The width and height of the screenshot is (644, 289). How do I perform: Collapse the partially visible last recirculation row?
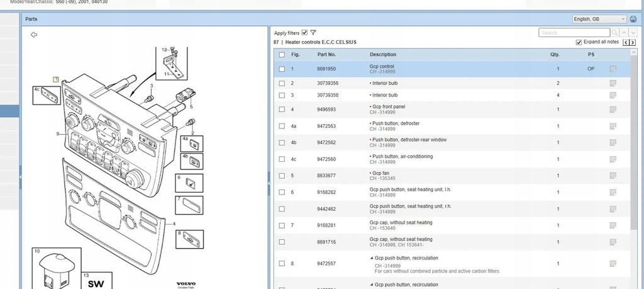pyautogui.click(x=372, y=285)
